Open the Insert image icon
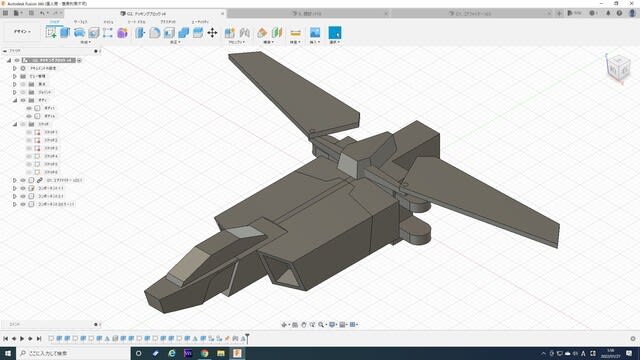This screenshot has height=360, width=640. (315, 32)
